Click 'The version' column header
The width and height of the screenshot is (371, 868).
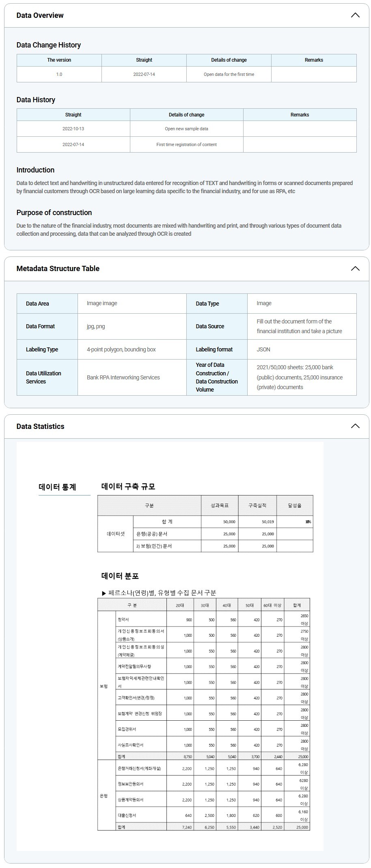59,60
